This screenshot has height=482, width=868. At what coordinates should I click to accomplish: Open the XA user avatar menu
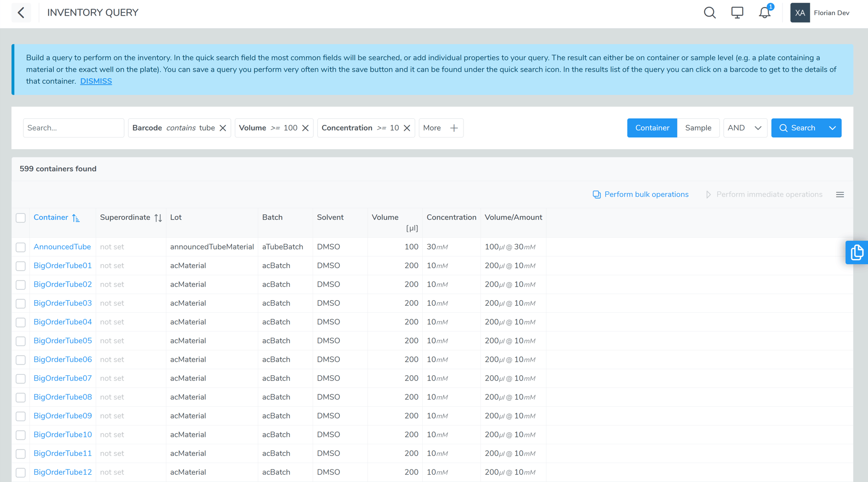tap(800, 13)
